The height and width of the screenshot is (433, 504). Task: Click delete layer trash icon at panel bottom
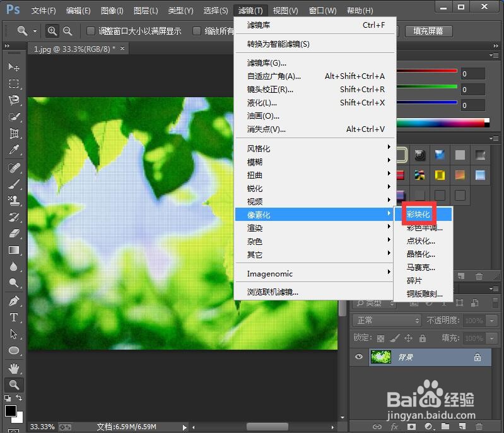pyautogui.click(x=479, y=427)
